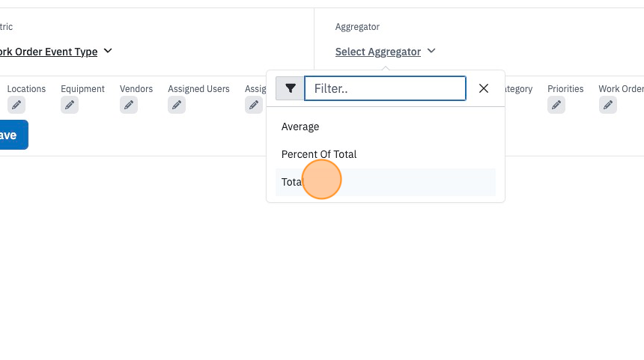
Task: Click the Priorities column label
Action: tap(565, 88)
